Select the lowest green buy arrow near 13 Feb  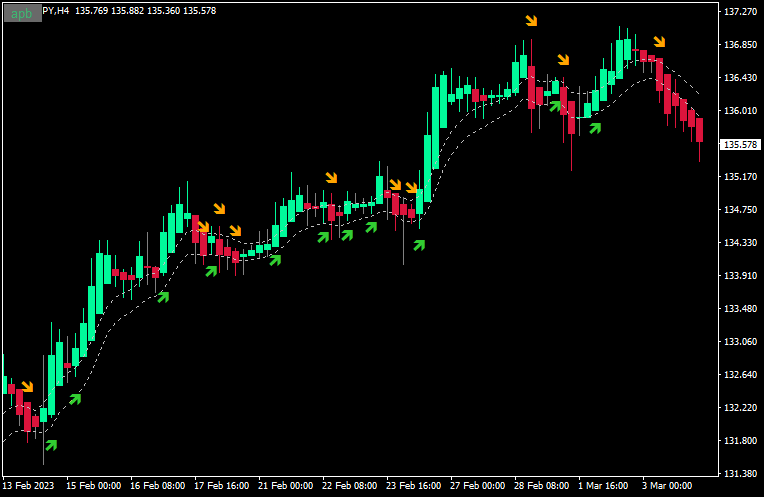click(x=51, y=445)
